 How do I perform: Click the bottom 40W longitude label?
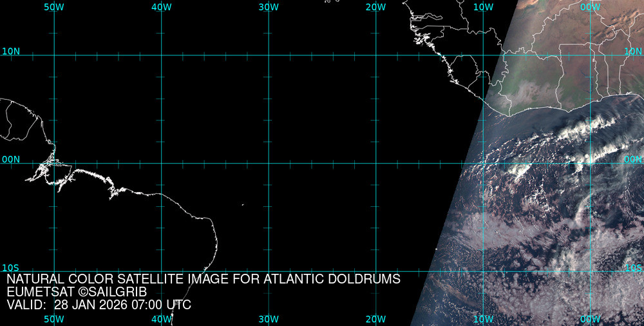(161, 319)
